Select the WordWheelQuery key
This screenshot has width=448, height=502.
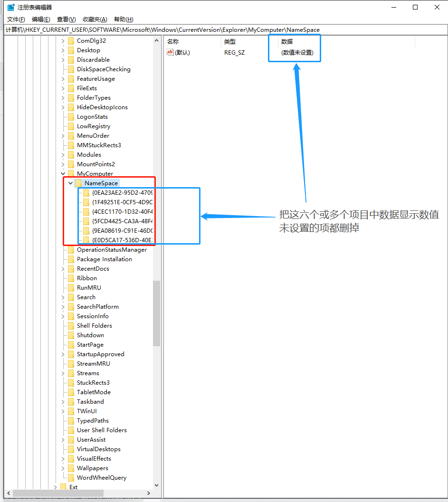pos(102,478)
